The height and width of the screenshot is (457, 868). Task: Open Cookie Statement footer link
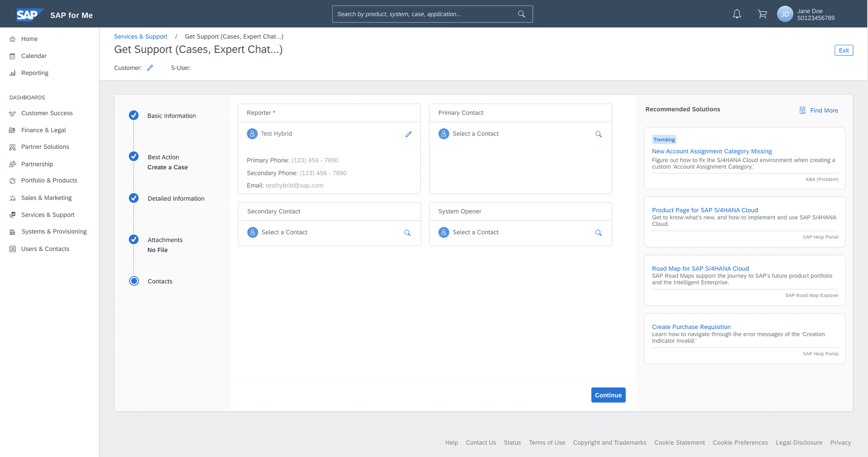pyautogui.click(x=679, y=443)
